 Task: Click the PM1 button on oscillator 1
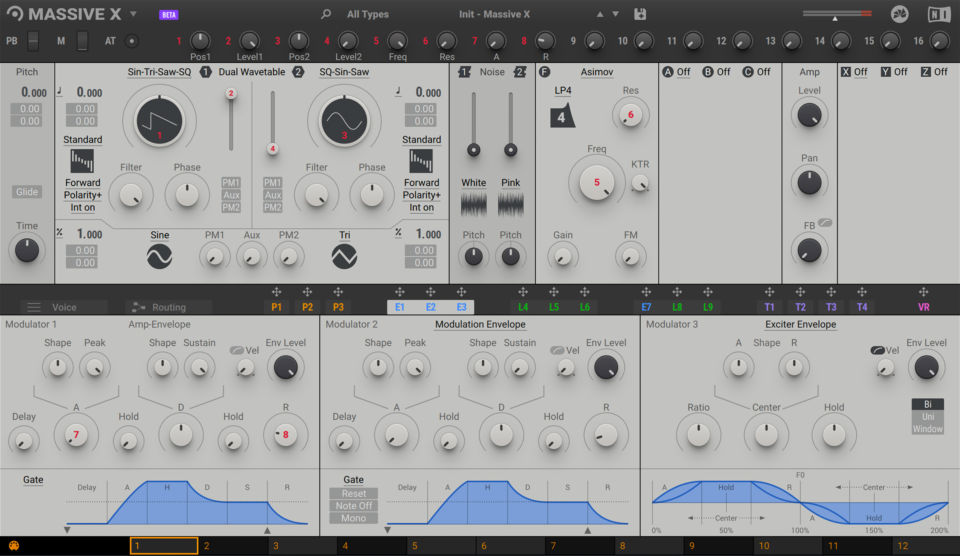click(x=231, y=183)
